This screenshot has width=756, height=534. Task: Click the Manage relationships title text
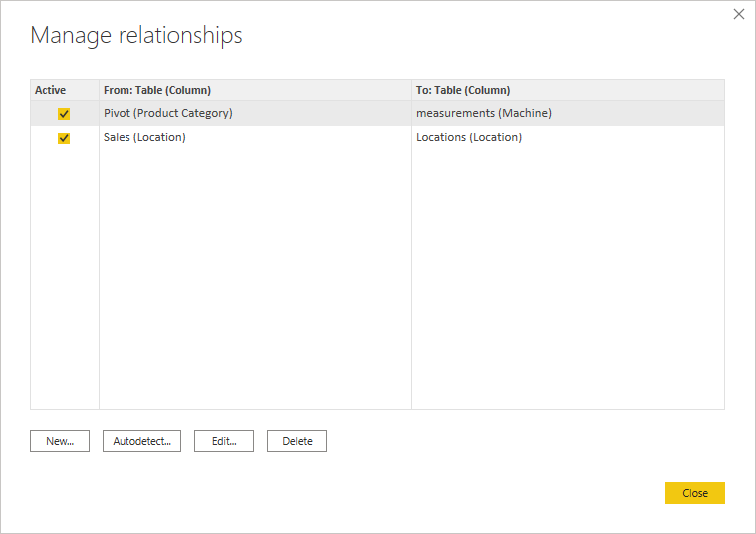click(136, 35)
